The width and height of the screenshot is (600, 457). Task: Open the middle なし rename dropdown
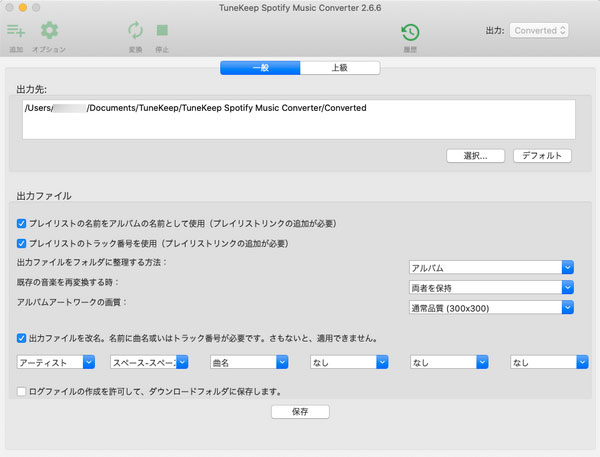tap(449, 362)
